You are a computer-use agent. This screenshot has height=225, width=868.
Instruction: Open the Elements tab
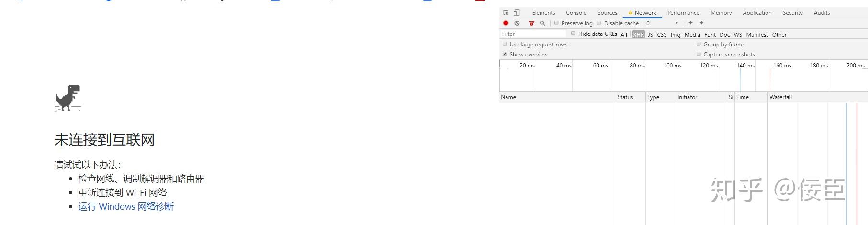point(543,13)
